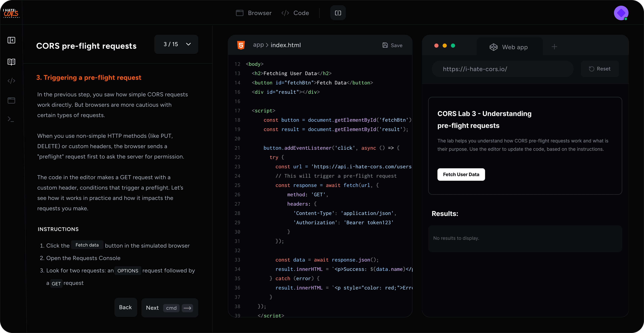Select the Web app tab

(x=509, y=47)
